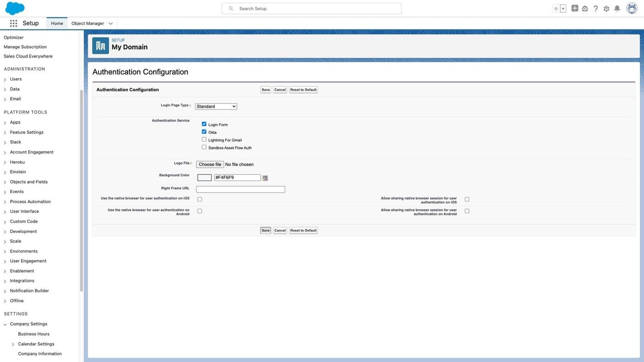Click the bottom Cancel button
Screen dimensions: 644x362
[x=280, y=230]
